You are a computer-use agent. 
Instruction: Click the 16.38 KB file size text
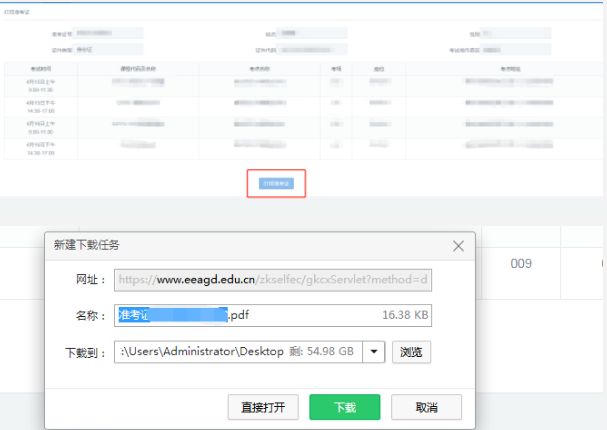pos(405,315)
